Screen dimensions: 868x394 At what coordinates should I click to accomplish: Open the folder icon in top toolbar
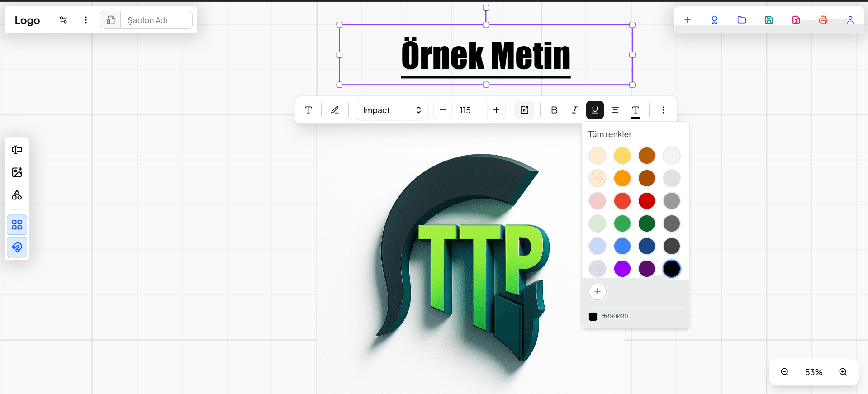coord(741,20)
